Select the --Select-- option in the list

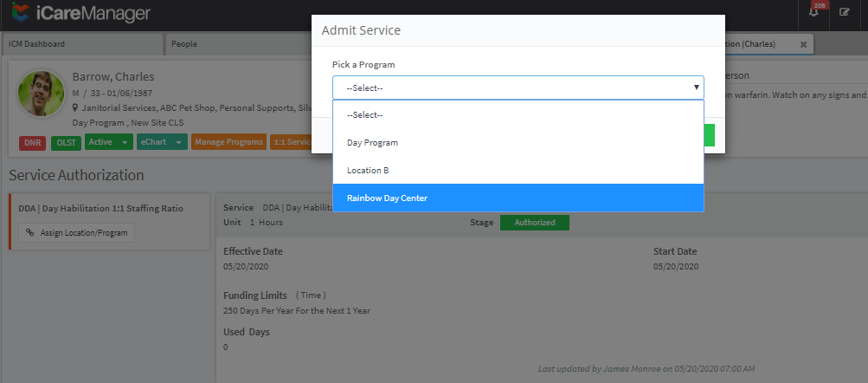pyautogui.click(x=518, y=114)
